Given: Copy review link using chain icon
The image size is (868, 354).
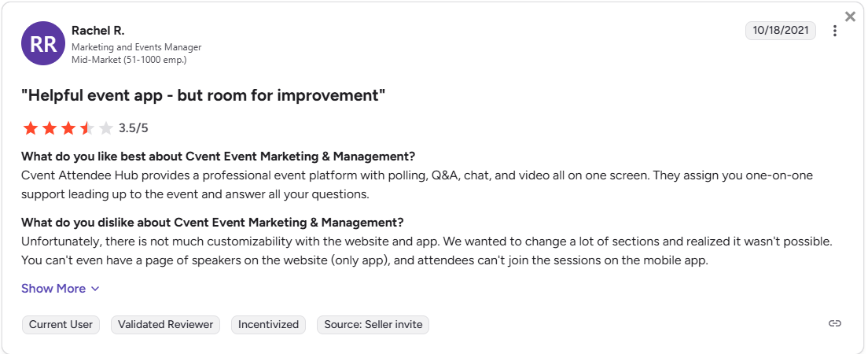Looking at the screenshot, I should [835, 323].
